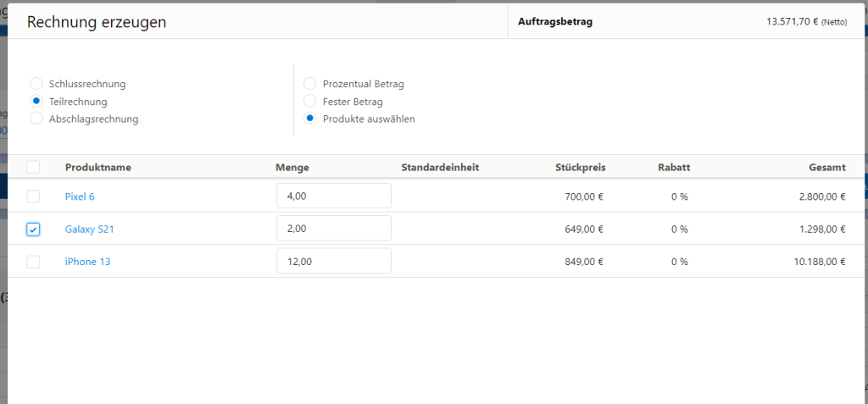Open the Galaxy S21 product link
868x404 pixels.
[89, 230]
